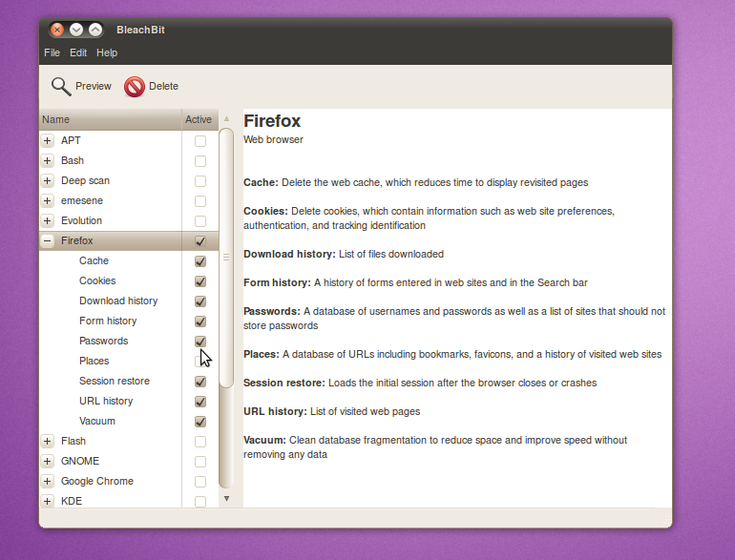The image size is (735, 560).
Task: Open the Edit menu
Action: [78, 52]
